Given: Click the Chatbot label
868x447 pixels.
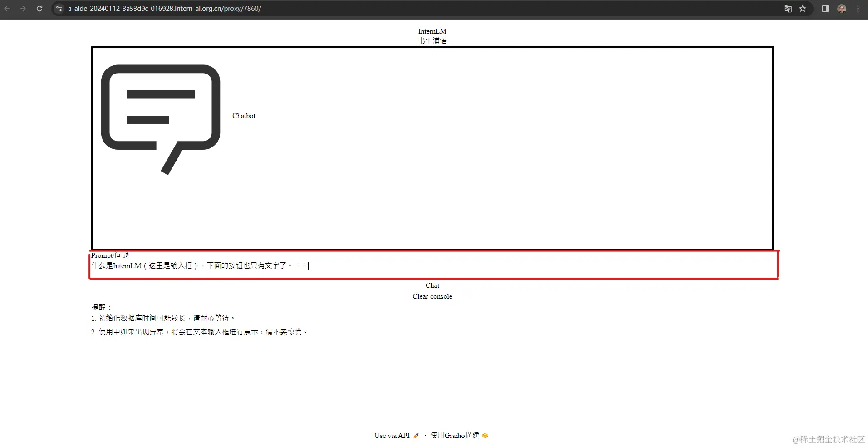Looking at the screenshot, I should [x=244, y=116].
